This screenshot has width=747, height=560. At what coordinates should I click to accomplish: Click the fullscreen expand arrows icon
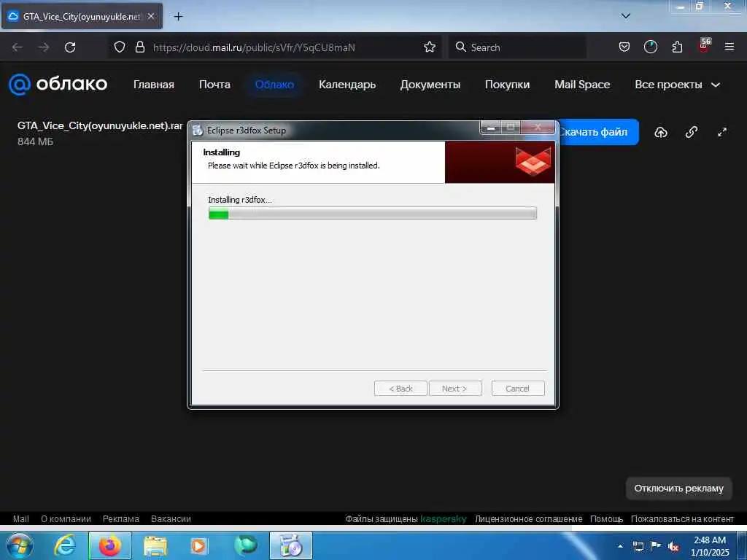722,133
